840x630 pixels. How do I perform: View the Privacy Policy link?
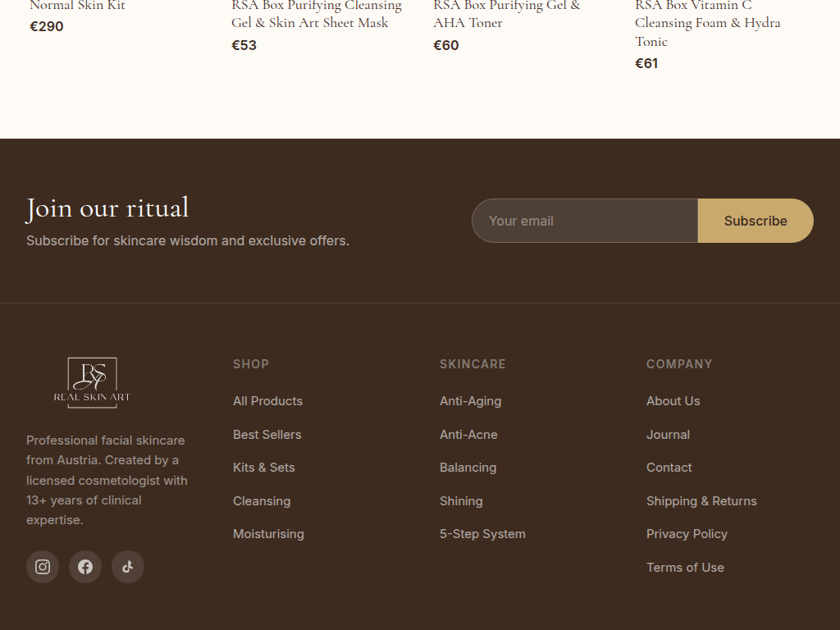point(687,534)
